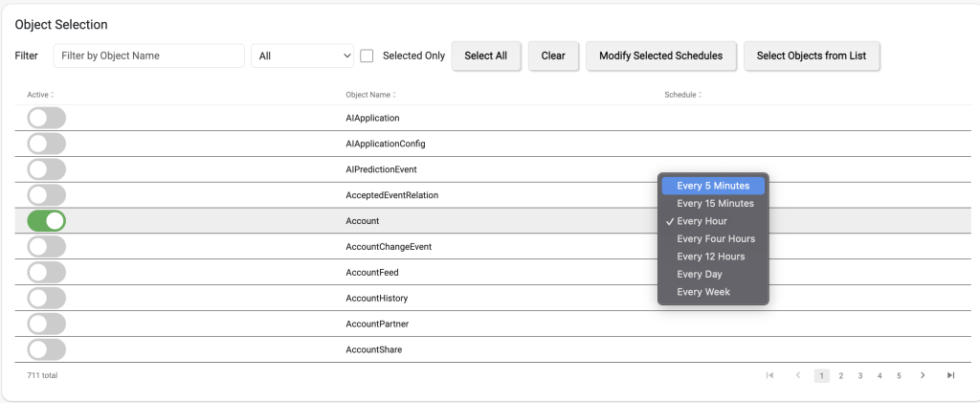Viewport: 980px width, 403px height.
Task: Click the AIApplicationConfig object name
Action: click(386, 144)
